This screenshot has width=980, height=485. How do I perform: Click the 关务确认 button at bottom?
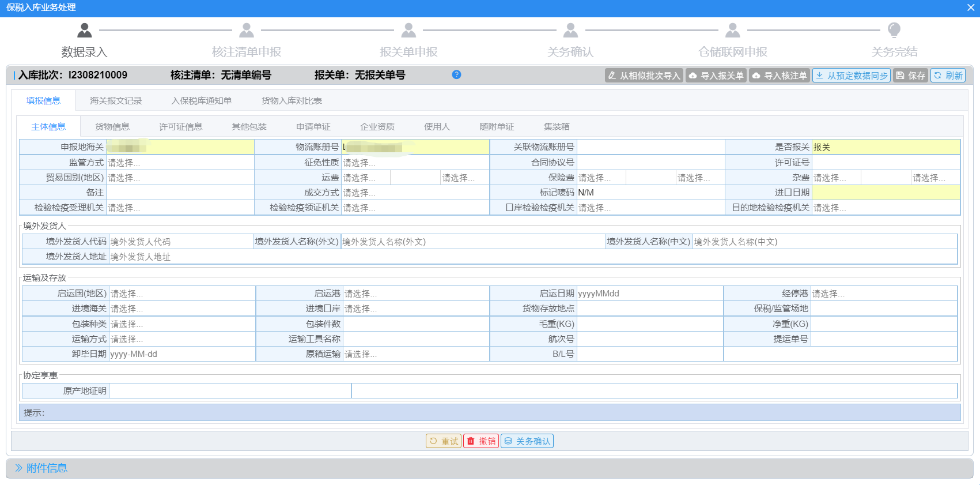[x=527, y=441]
